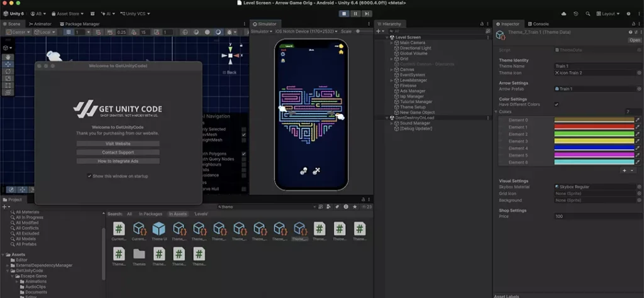
Task: Open Element 1 red color swatch
Action: click(x=594, y=127)
